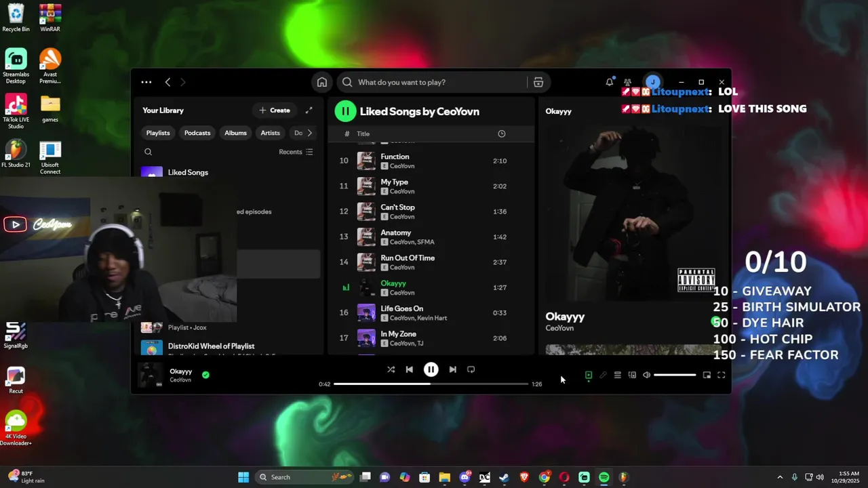Open the mini player

pyautogui.click(x=707, y=375)
